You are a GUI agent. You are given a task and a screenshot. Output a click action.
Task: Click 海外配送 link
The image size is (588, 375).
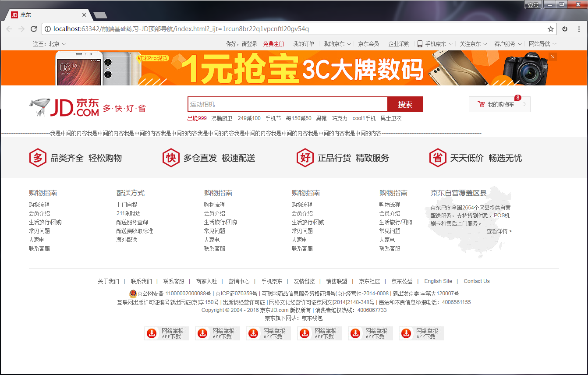pyautogui.click(x=127, y=240)
